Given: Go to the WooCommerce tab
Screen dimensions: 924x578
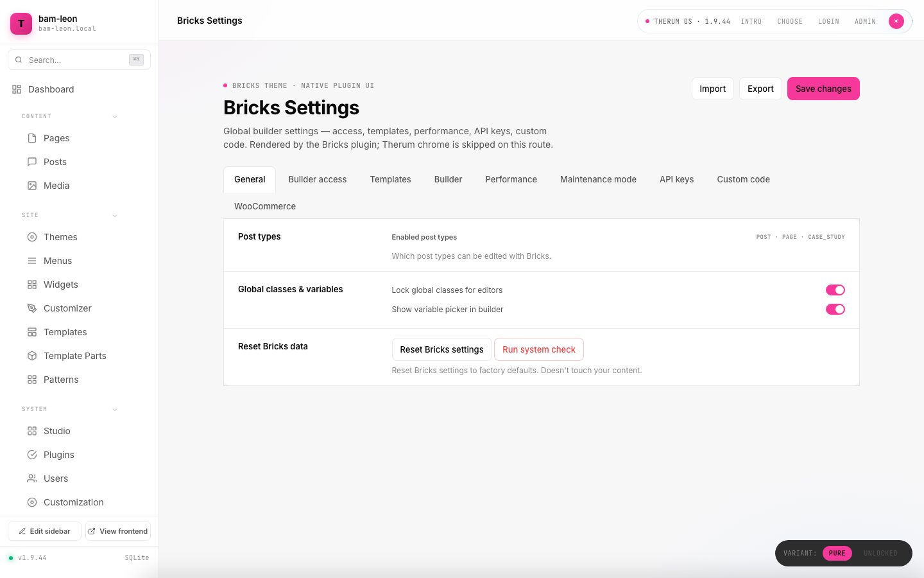Looking at the screenshot, I should click(265, 206).
